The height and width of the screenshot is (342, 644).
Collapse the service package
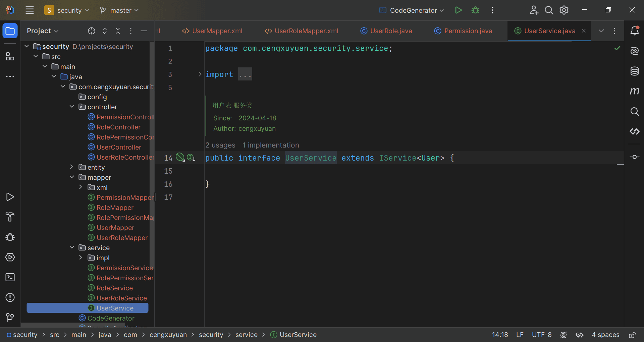(71, 247)
